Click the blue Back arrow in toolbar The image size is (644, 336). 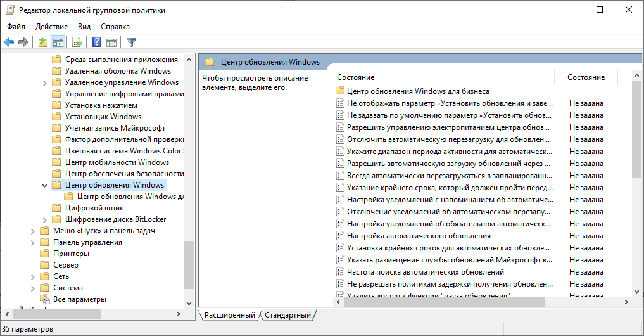[9, 42]
